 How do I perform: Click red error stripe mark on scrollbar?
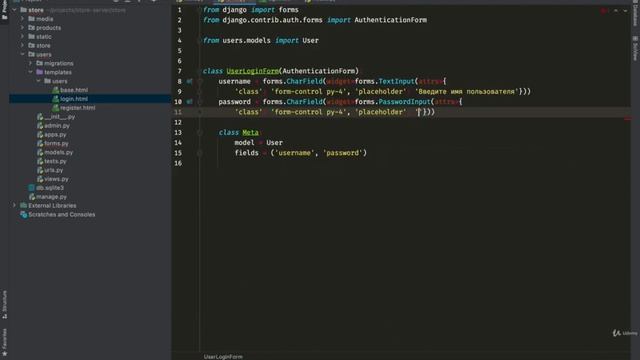coord(628,119)
